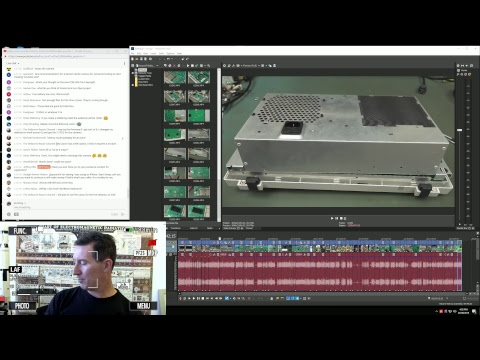Select second media thumbnail in top row
This screenshot has width=480, height=360.
tap(199, 77)
